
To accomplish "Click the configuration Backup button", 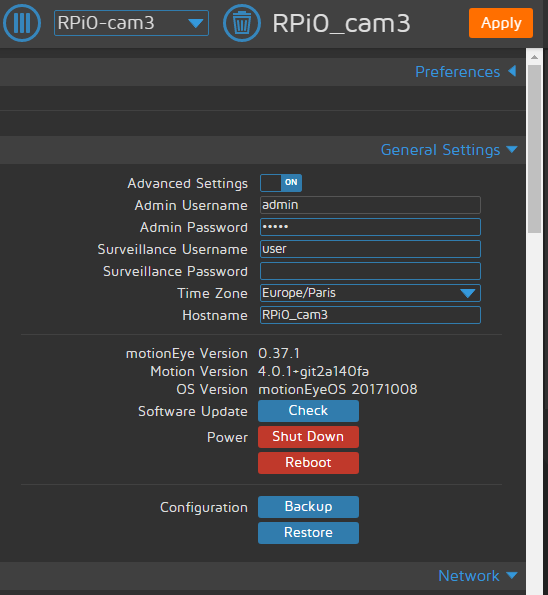I will [308, 507].
